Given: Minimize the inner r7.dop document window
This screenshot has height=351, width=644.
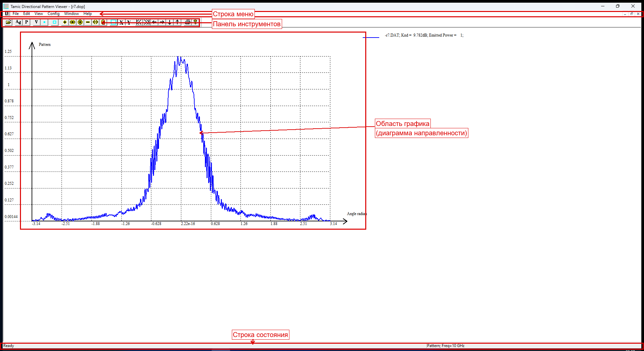Looking at the screenshot, I should coord(625,14).
